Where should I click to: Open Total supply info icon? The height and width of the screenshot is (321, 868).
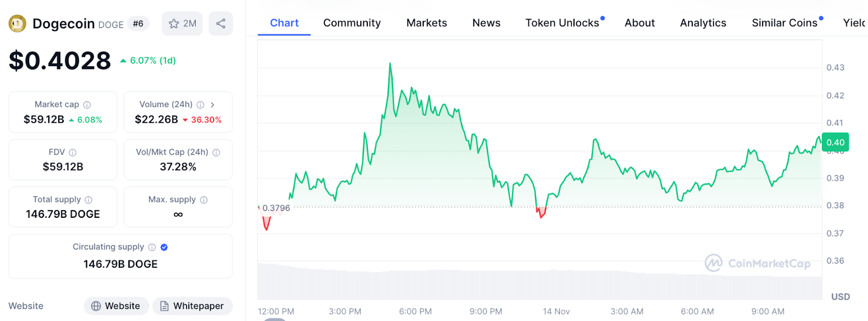tap(88, 200)
